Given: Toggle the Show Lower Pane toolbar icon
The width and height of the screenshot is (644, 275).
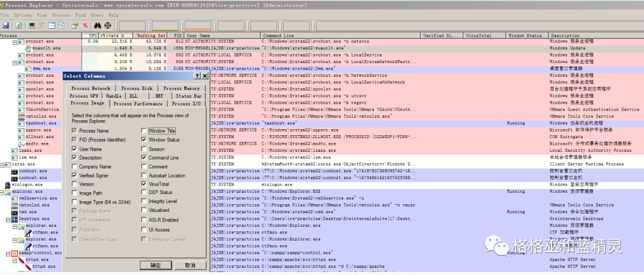Looking at the screenshot, I should [52, 26].
